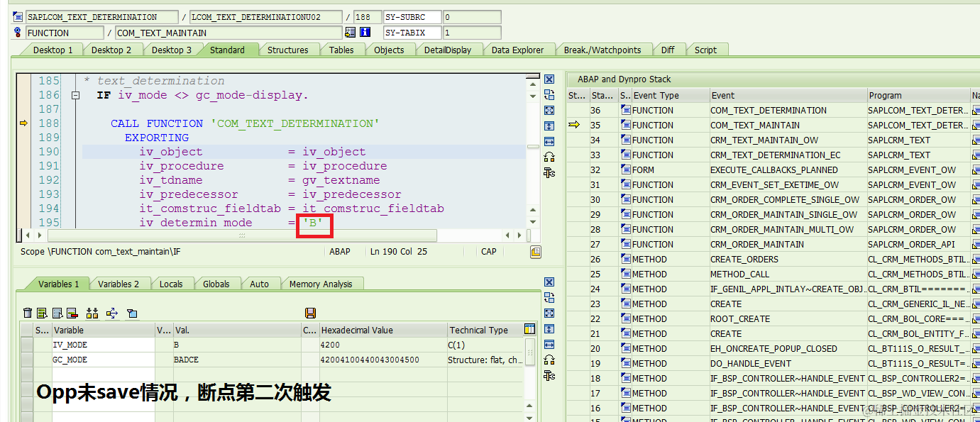Select the row selector for GC_MODE
The height and width of the screenshot is (422, 980).
26,360
